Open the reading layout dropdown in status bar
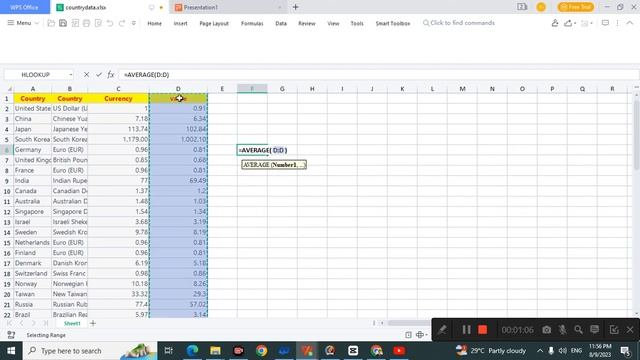The image size is (640, 360). (x=422, y=335)
